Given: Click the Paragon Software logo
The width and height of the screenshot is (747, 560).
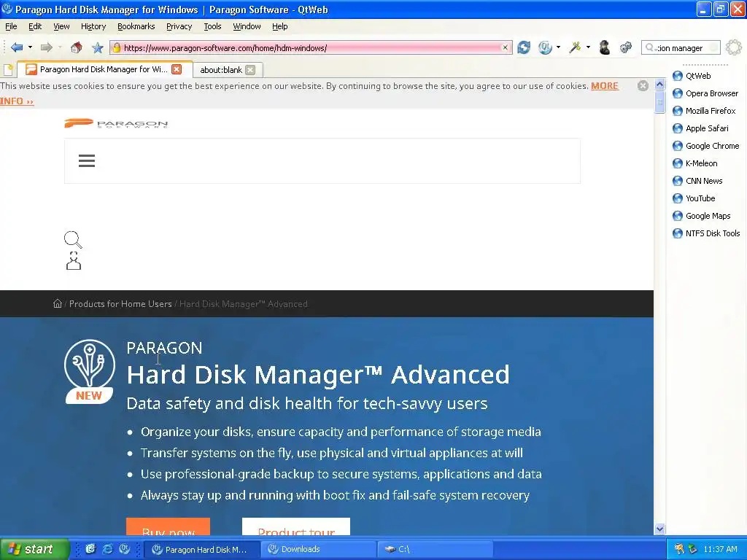Looking at the screenshot, I should tap(116, 124).
